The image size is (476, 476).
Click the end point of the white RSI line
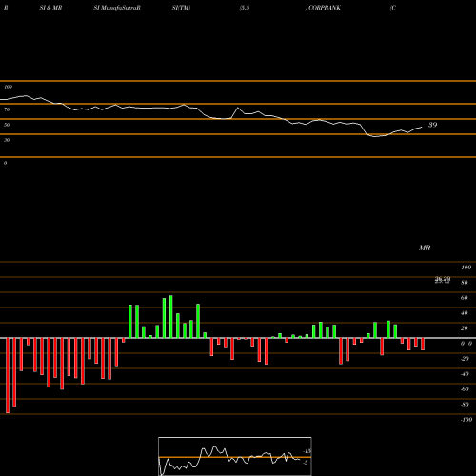click(x=422, y=128)
